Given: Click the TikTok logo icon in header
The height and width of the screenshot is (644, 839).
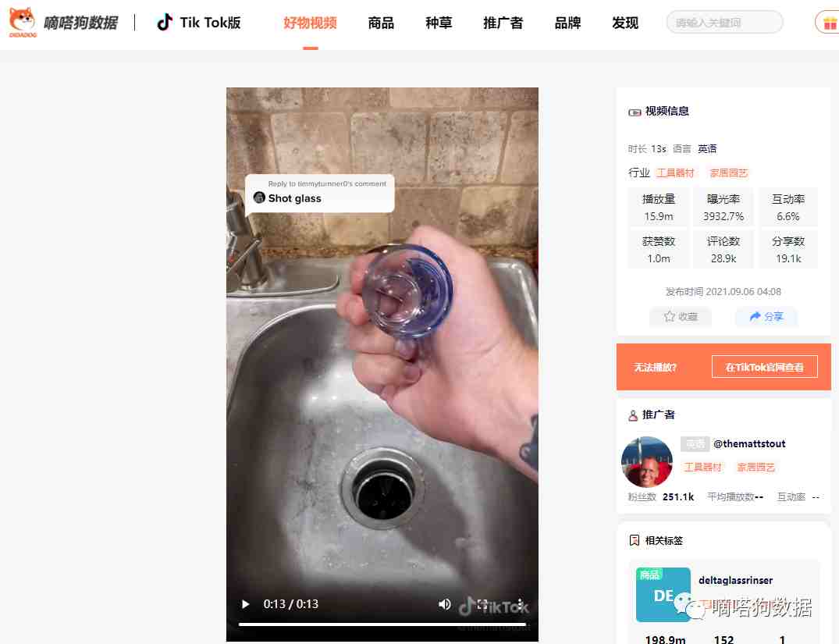Looking at the screenshot, I should pos(165,23).
